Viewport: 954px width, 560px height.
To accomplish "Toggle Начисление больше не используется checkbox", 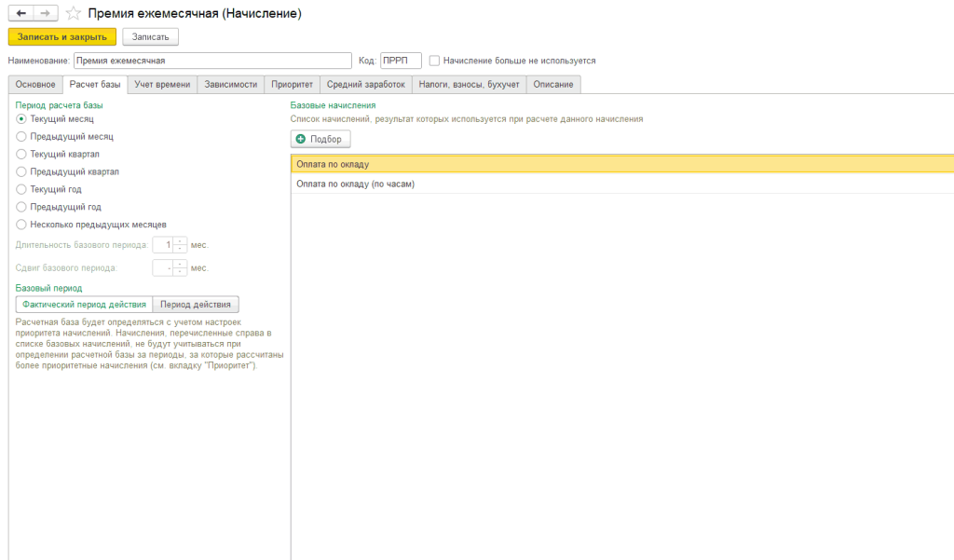I will pos(435,61).
